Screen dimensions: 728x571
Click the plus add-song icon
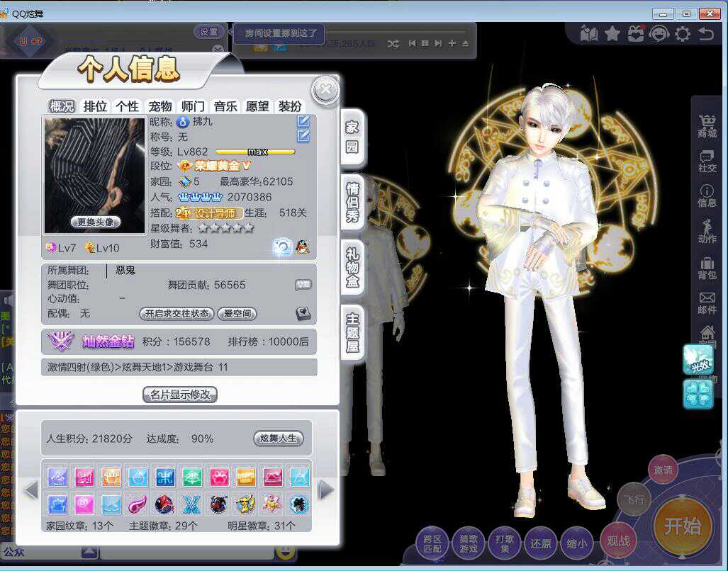tap(452, 43)
